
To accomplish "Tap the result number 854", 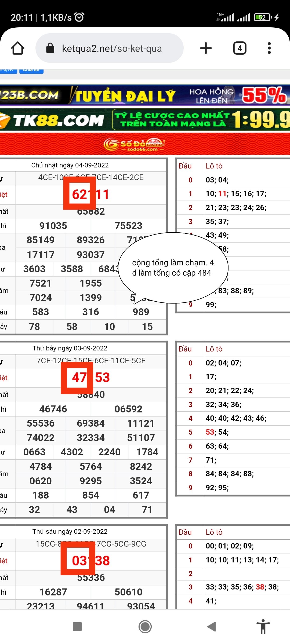I will (91, 495).
